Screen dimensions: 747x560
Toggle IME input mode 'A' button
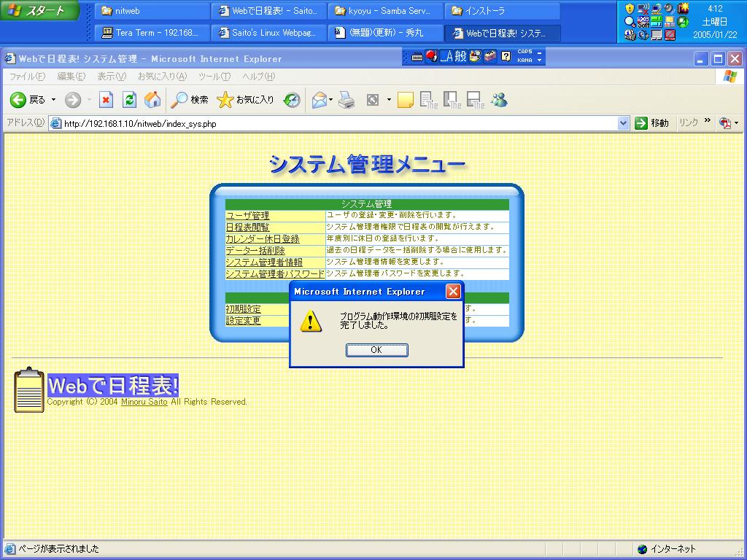tap(446, 56)
